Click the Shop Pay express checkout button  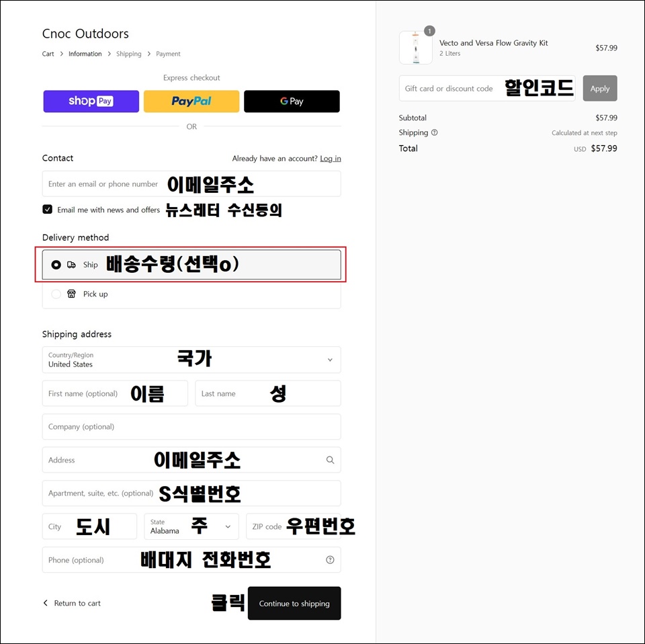pos(91,102)
